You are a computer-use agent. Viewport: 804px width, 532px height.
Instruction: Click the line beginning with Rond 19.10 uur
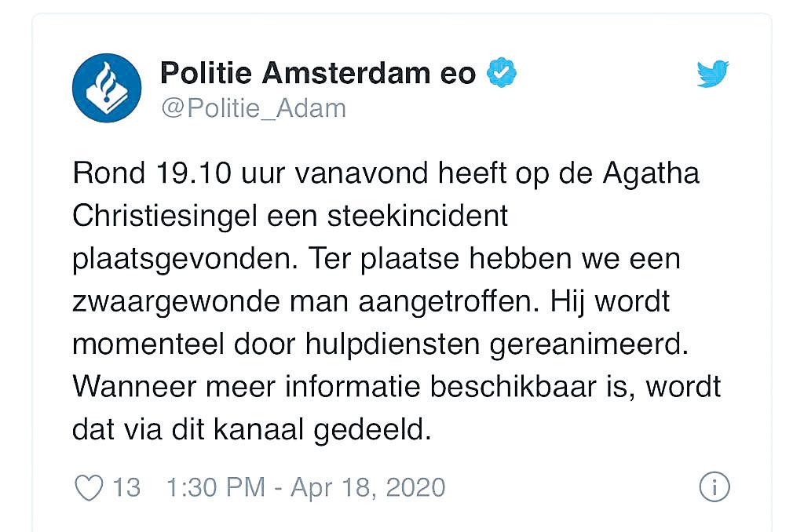386,174
